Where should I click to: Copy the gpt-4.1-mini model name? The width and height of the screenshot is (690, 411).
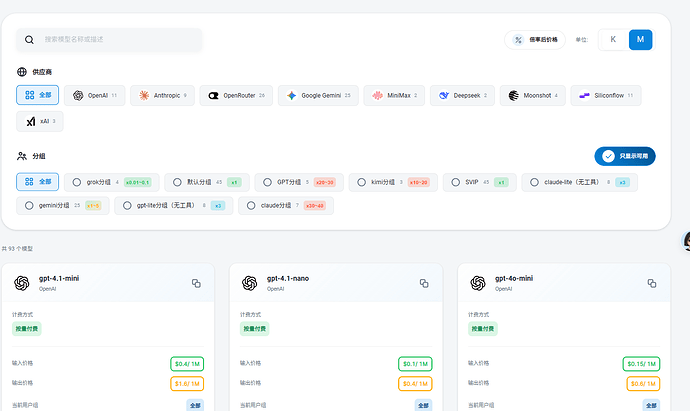coord(196,283)
